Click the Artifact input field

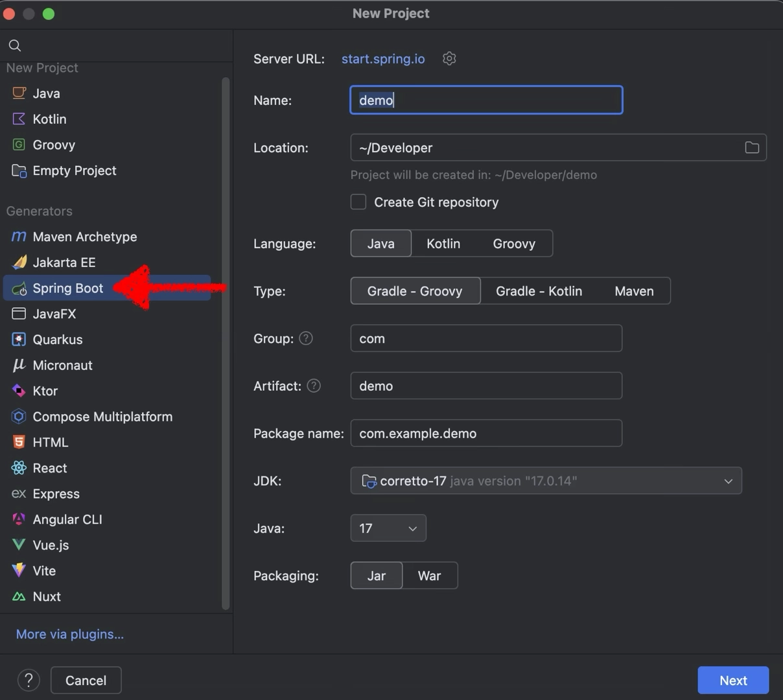486,386
